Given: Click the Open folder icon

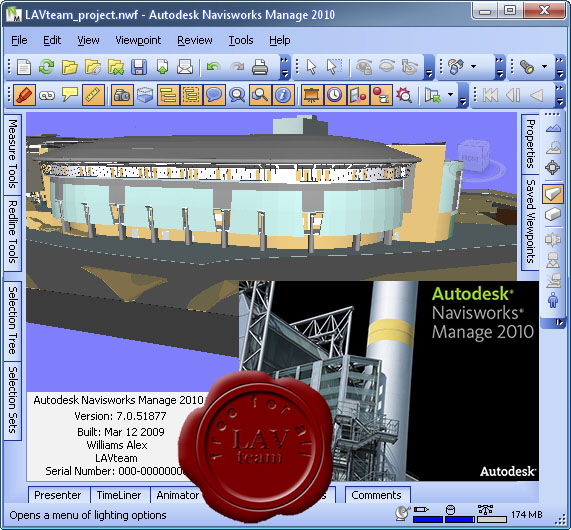Looking at the screenshot, I should pos(70,67).
